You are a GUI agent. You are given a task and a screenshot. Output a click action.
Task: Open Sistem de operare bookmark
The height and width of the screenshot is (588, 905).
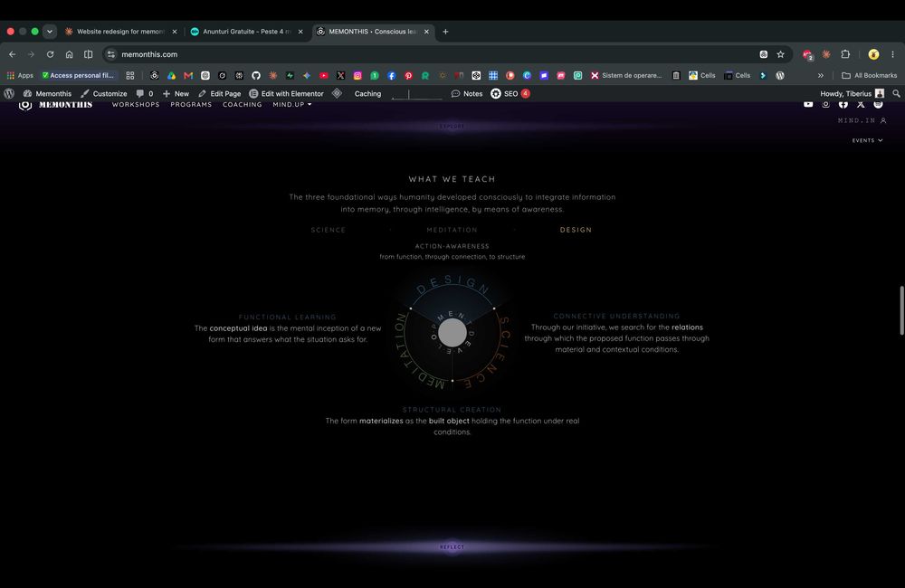coord(626,76)
